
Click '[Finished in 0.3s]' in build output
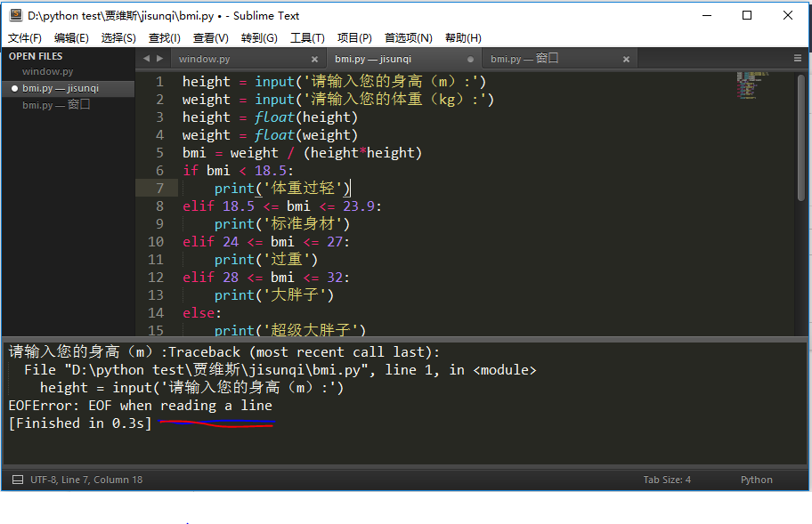(80, 423)
